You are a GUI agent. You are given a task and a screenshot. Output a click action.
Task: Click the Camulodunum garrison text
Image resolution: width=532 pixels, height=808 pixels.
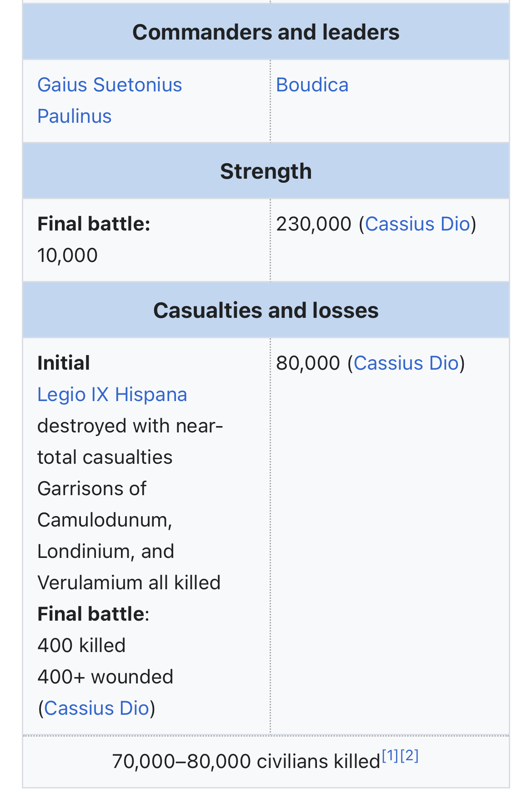105,520
